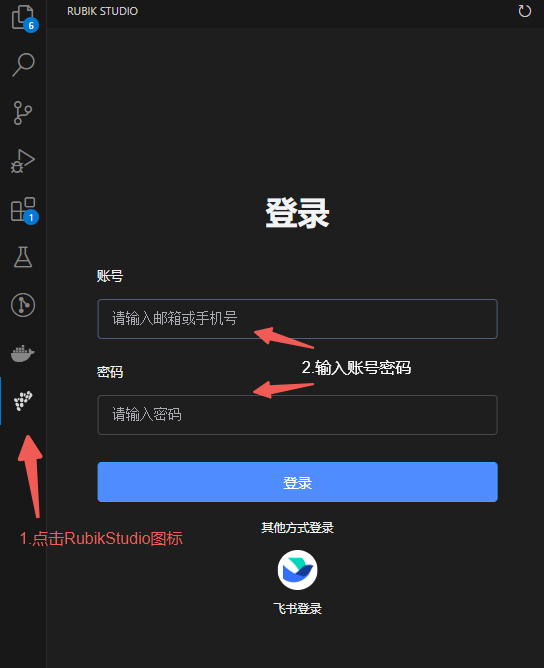Open the Git graph circle icon
The height and width of the screenshot is (668, 544).
(x=23, y=305)
